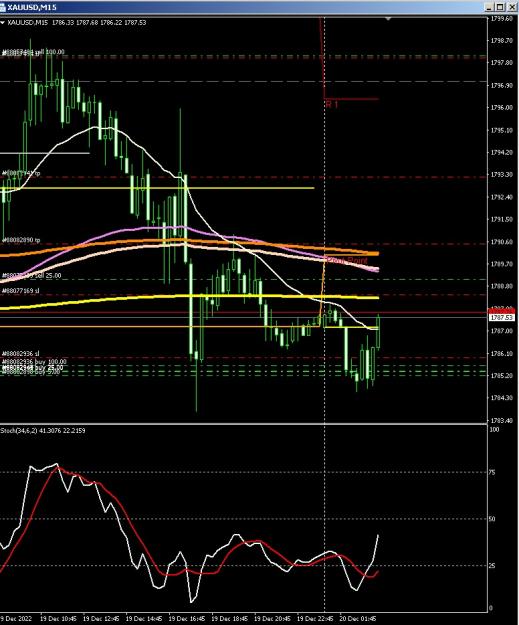Screen dimensions: 519x625
Task: Select the #88077169 sl stop loss line
Action: pos(21,291)
